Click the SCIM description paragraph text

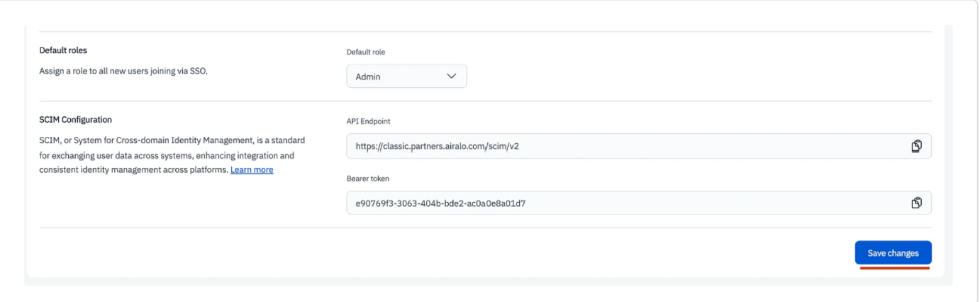[174, 155]
